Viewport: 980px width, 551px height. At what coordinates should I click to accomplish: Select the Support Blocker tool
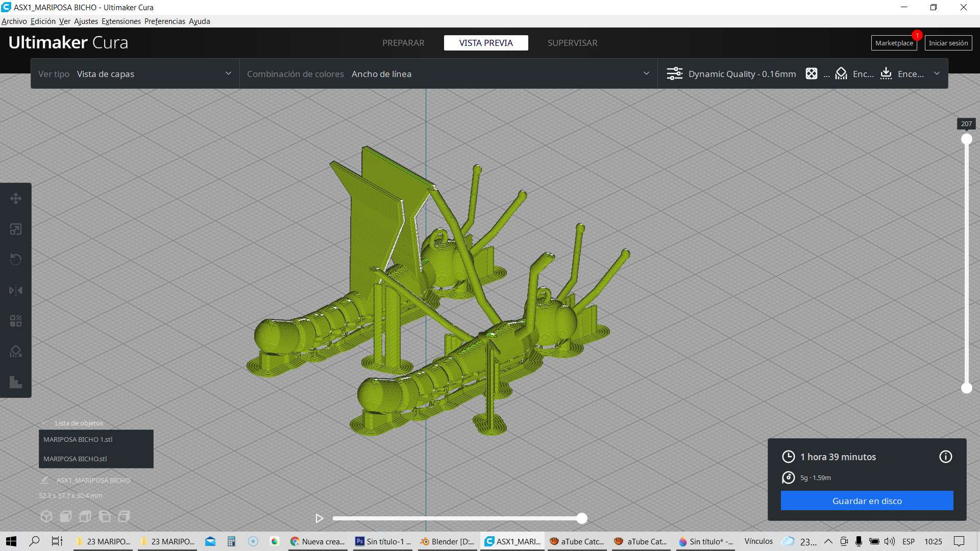click(x=15, y=352)
